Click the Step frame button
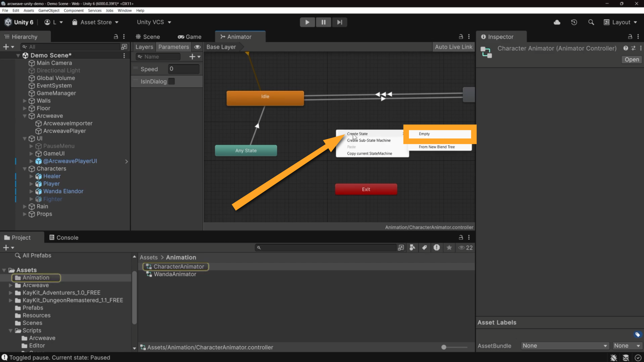 coord(339,22)
